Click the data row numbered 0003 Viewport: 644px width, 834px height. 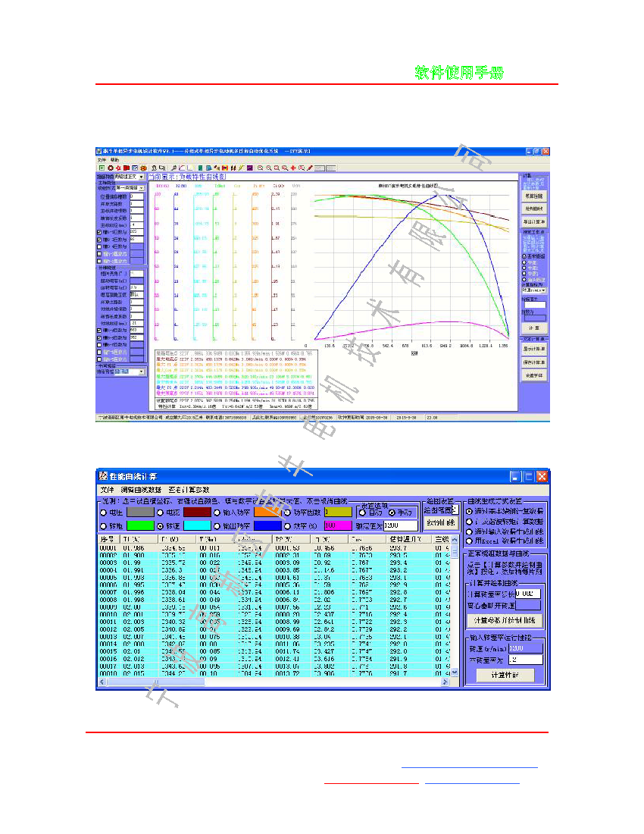[x=275, y=563]
